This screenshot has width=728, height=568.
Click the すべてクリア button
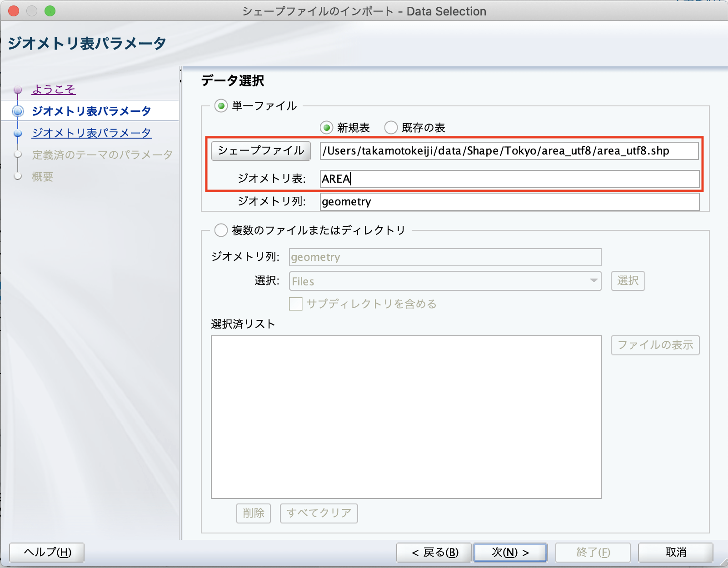click(x=319, y=513)
